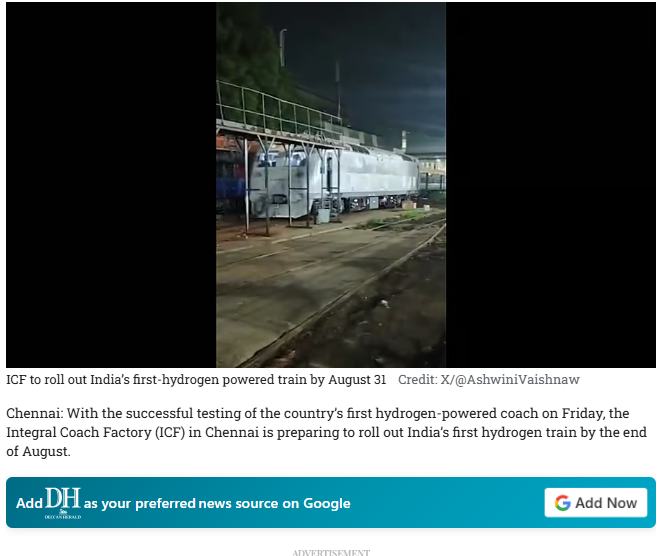Click the right black letterbox of video
660x556 pixels.
coord(551,185)
